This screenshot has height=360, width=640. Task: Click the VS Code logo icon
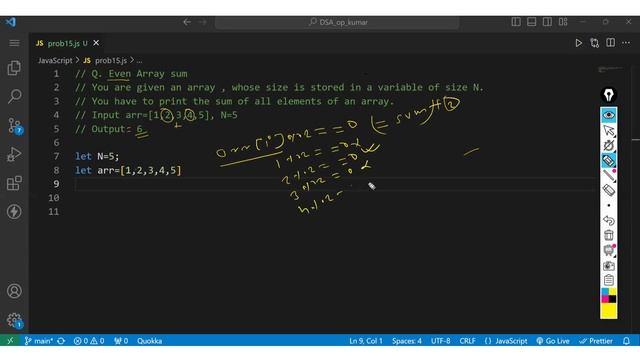pyautogui.click(x=11, y=22)
